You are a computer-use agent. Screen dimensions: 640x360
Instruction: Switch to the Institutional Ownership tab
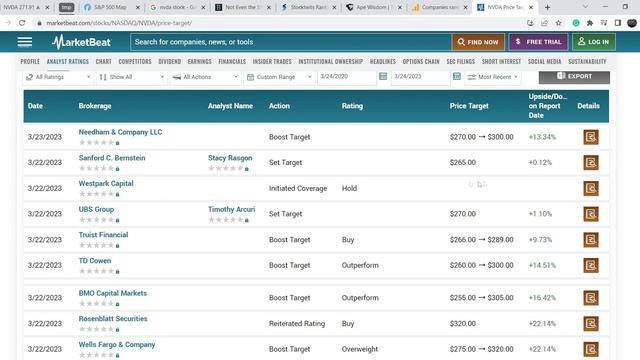pos(330,62)
